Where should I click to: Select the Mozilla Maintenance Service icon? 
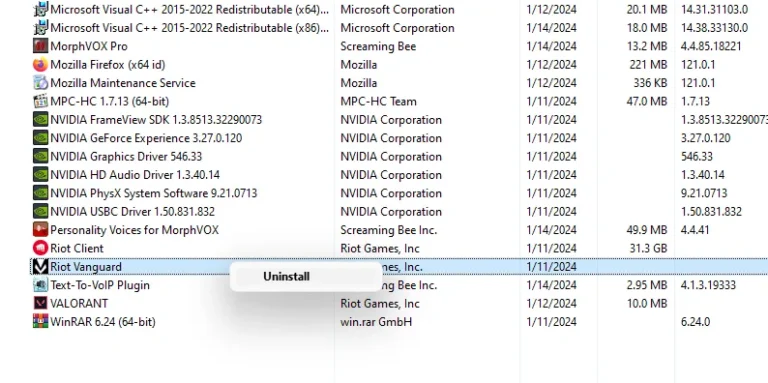point(40,83)
